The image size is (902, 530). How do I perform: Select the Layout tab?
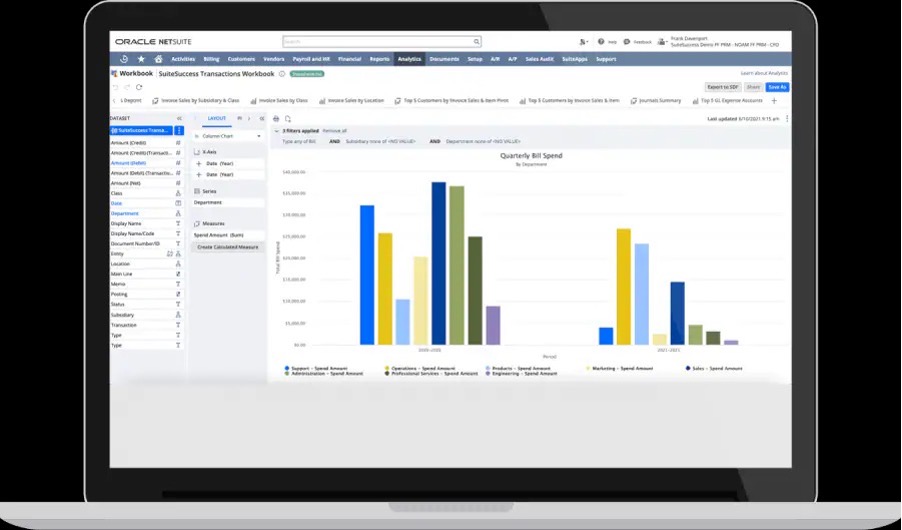click(217, 119)
